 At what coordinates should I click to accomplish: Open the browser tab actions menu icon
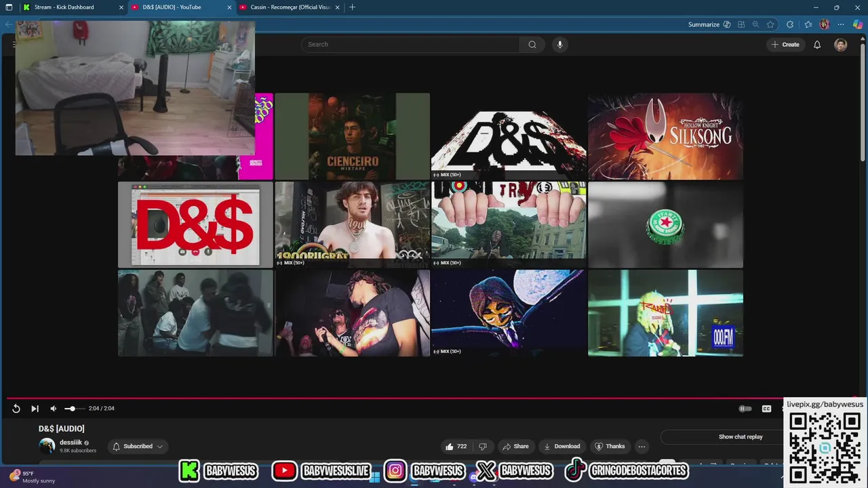point(9,7)
